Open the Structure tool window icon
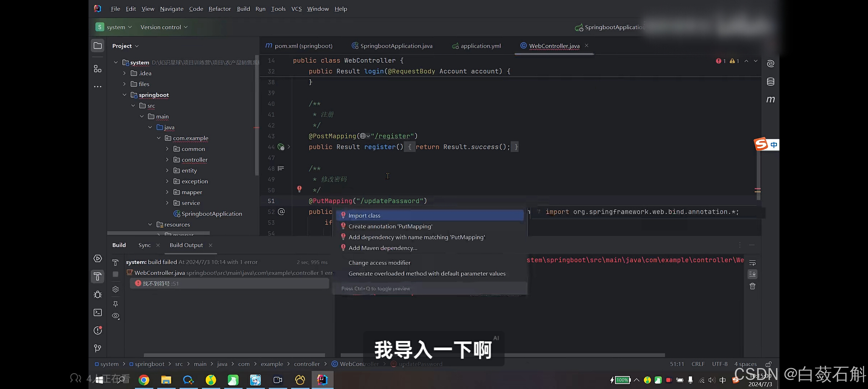Image resolution: width=868 pixels, height=389 pixels. click(x=98, y=68)
